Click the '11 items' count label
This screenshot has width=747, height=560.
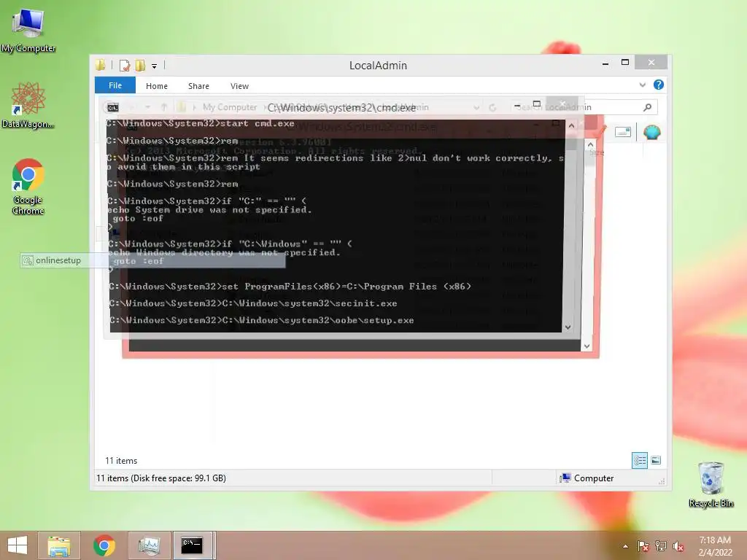121,461
